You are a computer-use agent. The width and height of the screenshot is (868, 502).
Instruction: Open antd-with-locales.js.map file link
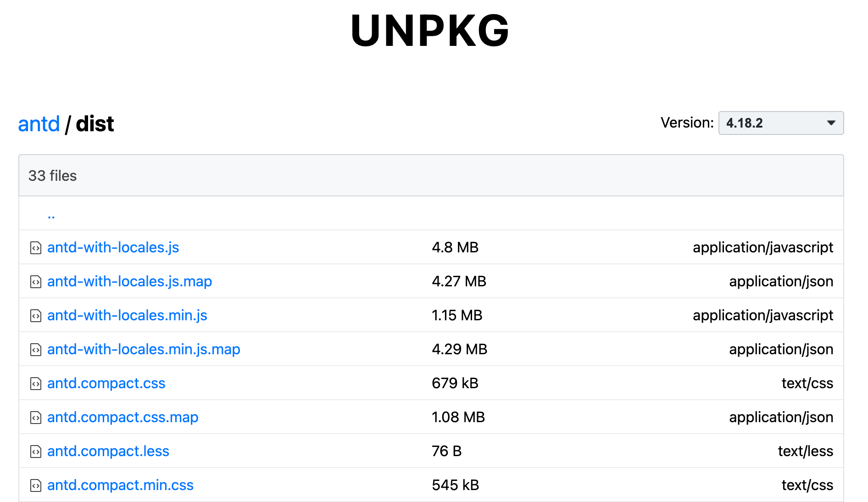click(129, 281)
